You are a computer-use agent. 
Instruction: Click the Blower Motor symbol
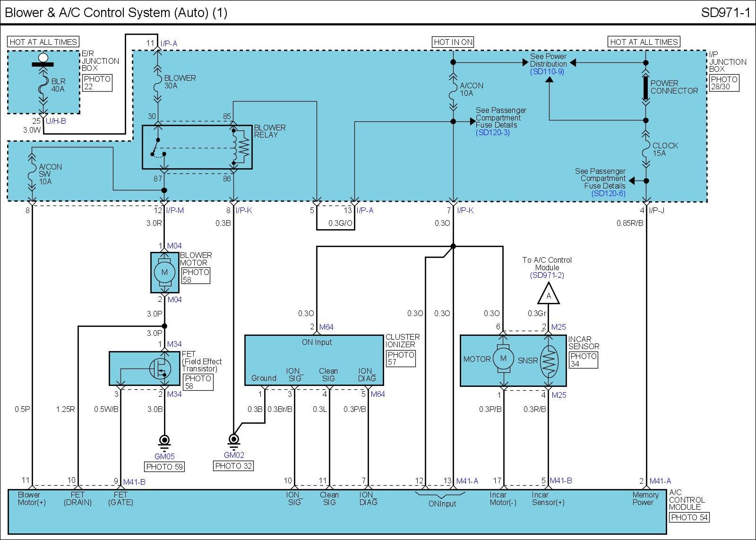(164, 272)
